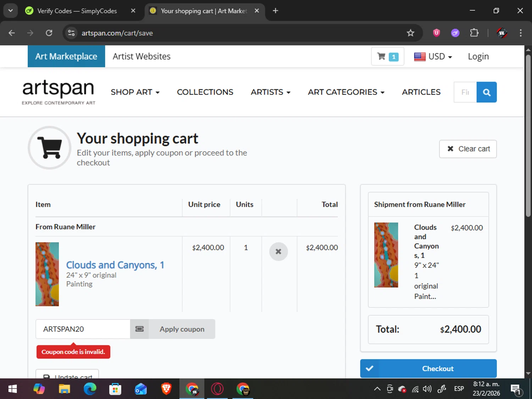
Task: Open Copilot from the taskbar
Action: [39, 389]
